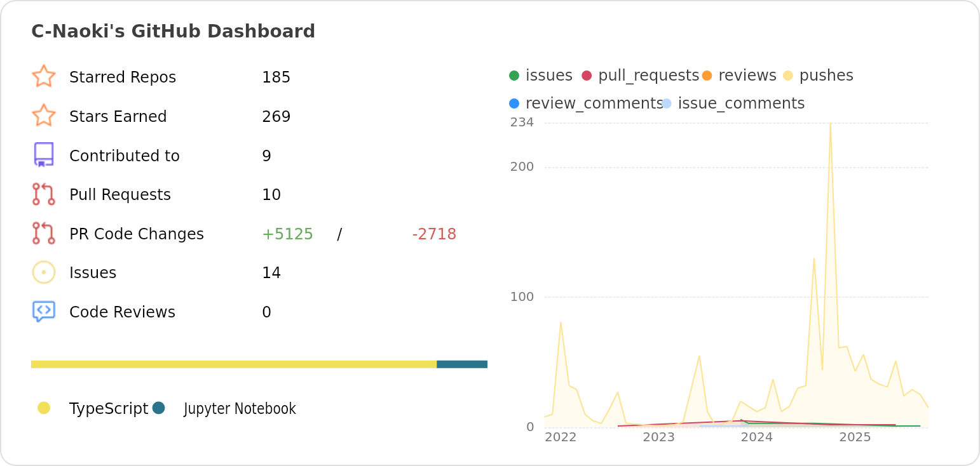Click the Jupyter Notebook teal language dot

coord(159,408)
